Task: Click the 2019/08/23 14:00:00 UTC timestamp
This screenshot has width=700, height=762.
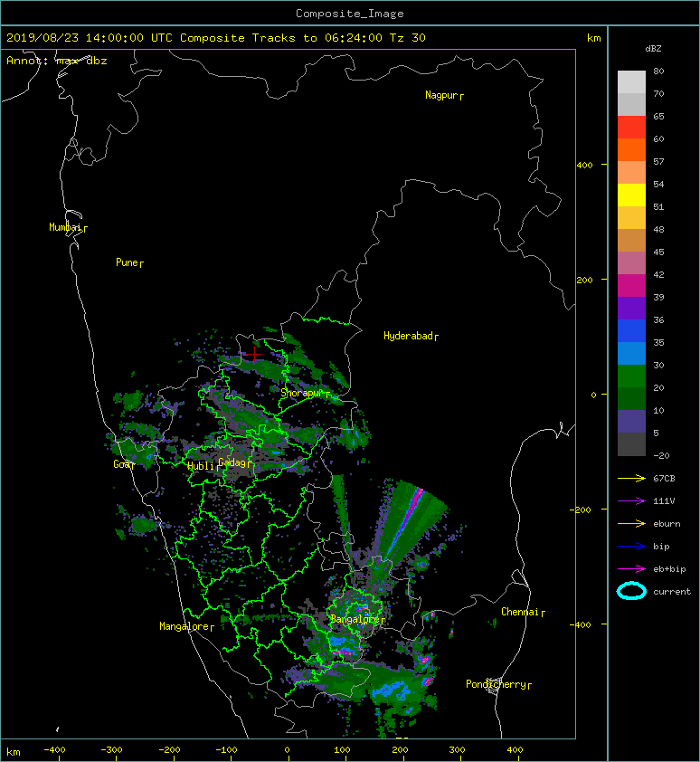Action: [89, 38]
